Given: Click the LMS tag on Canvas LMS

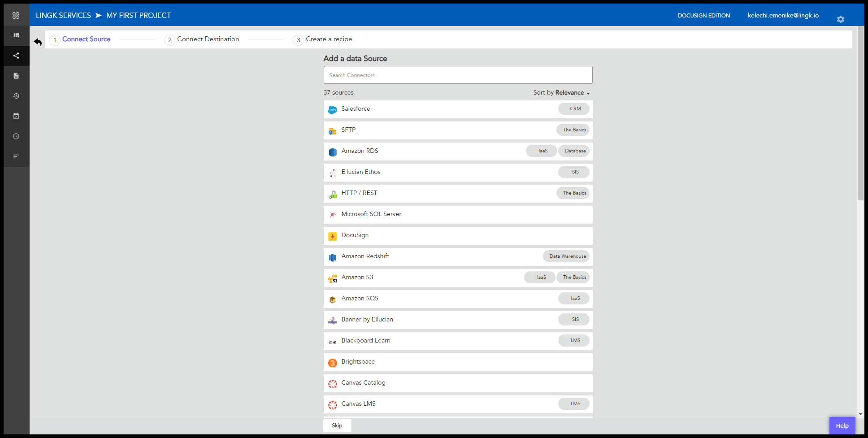Looking at the screenshot, I should (x=574, y=403).
